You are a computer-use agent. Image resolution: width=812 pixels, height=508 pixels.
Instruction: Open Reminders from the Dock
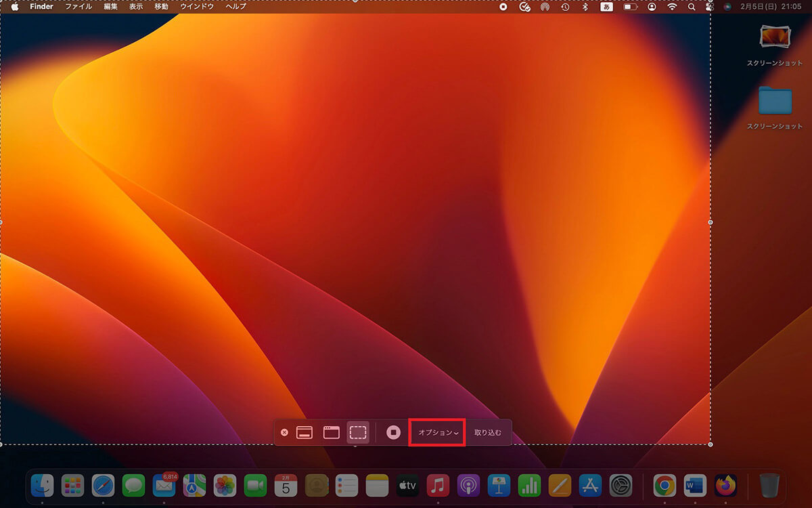(346, 485)
